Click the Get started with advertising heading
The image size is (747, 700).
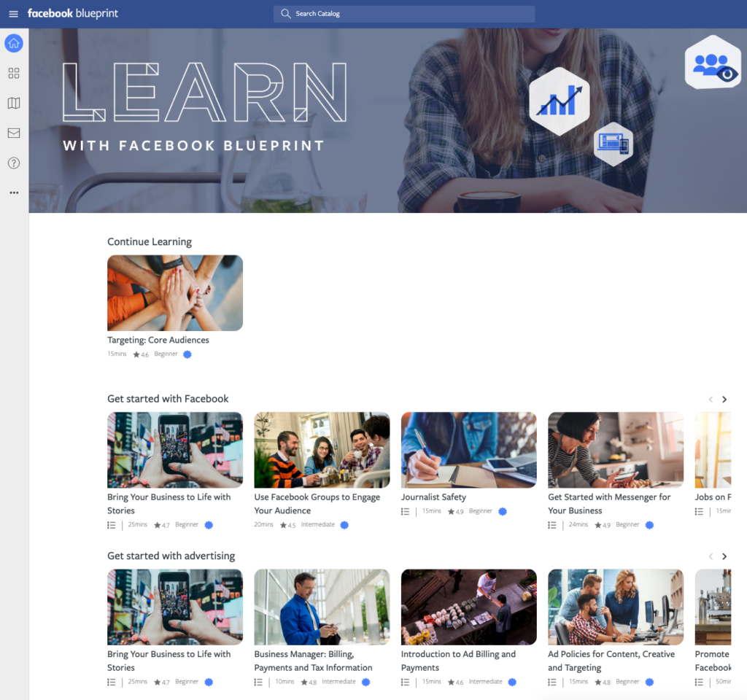pyautogui.click(x=171, y=556)
